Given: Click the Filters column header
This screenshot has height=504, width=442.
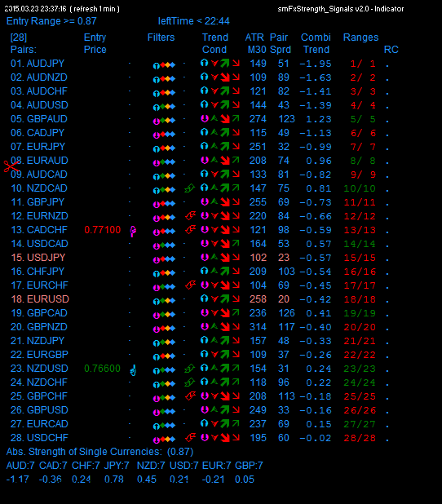Looking at the screenshot, I should (161, 38).
